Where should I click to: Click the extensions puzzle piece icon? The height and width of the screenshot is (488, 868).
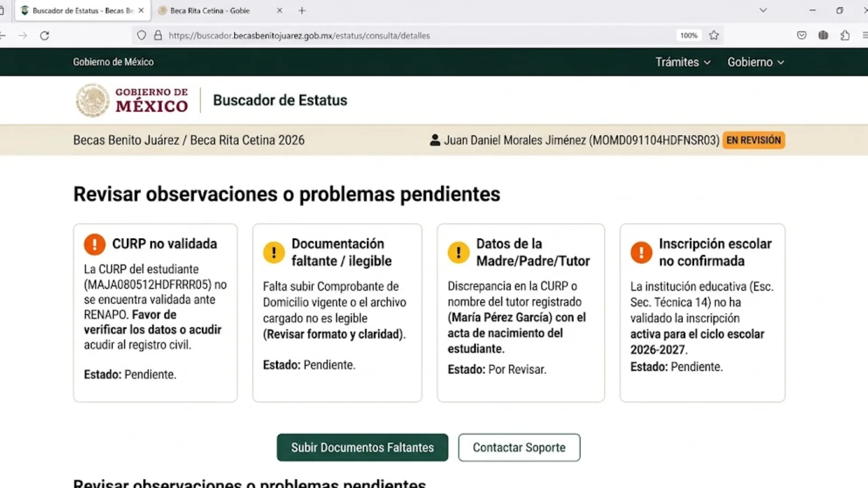845,35
